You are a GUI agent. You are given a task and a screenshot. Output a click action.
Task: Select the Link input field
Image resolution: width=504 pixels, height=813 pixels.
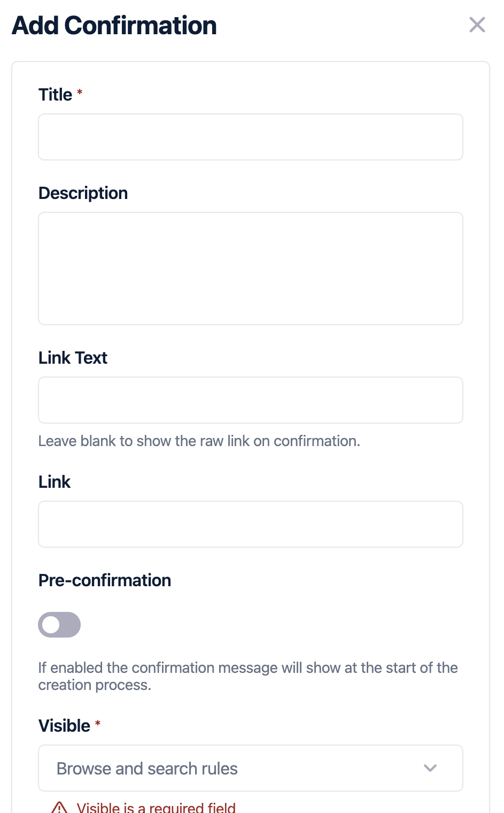(x=250, y=524)
